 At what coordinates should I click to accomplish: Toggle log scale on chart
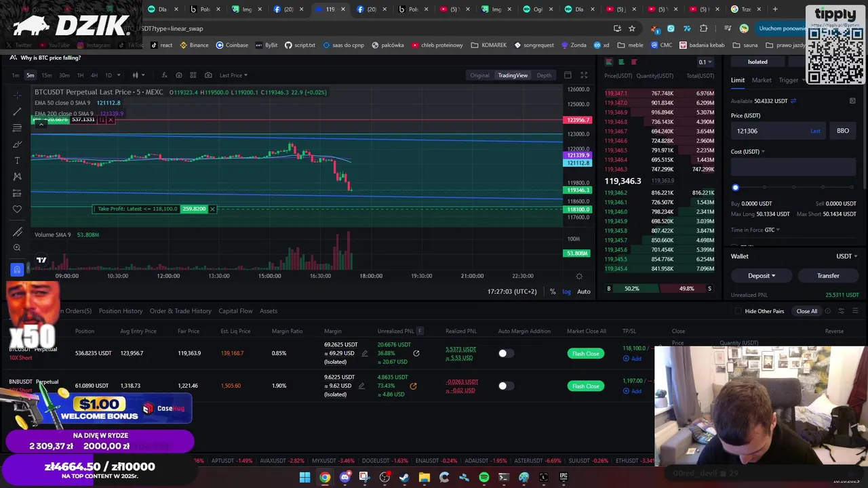point(566,291)
